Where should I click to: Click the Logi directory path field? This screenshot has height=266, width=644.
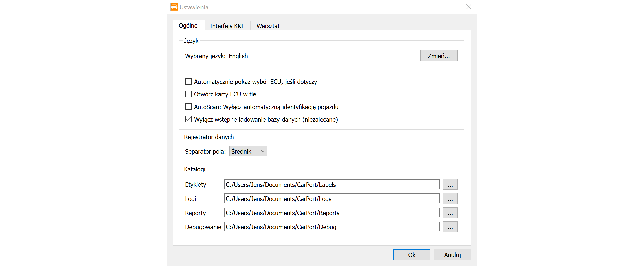click(332, 198)
